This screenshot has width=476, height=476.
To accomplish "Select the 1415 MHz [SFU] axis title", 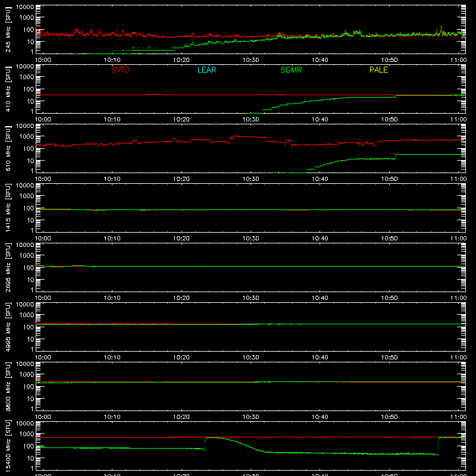I will [8, 208].
